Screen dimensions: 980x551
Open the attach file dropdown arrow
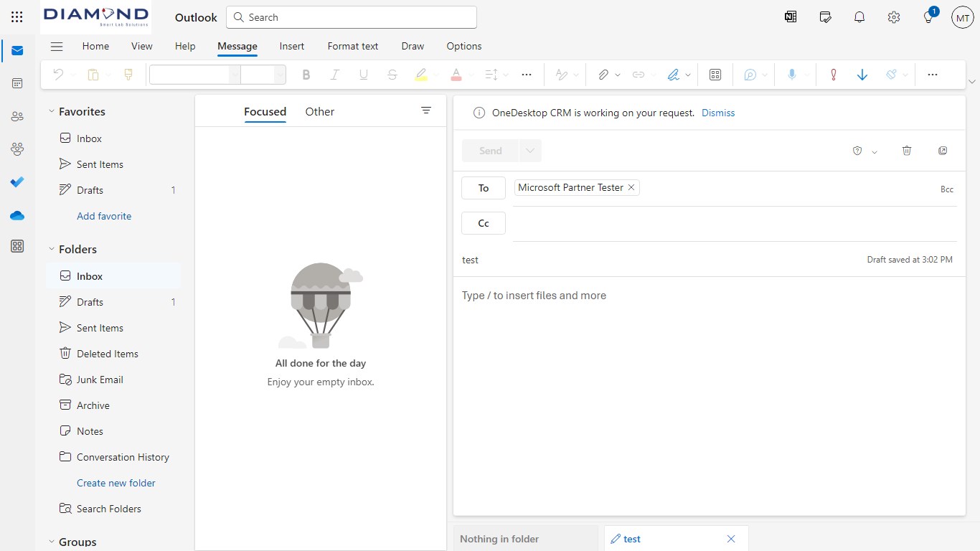point(618,75)
